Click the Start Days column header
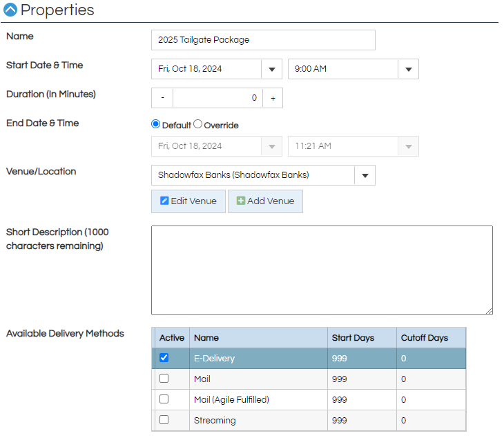The height and width of the screenshot is (440, 504). (361, 338)
